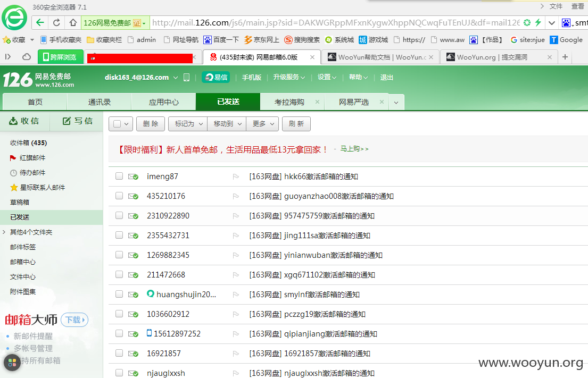Viewport: 588px width, 378px height.
Task: Check the 1036602912 email checkbox
Action: pos(119,314)
